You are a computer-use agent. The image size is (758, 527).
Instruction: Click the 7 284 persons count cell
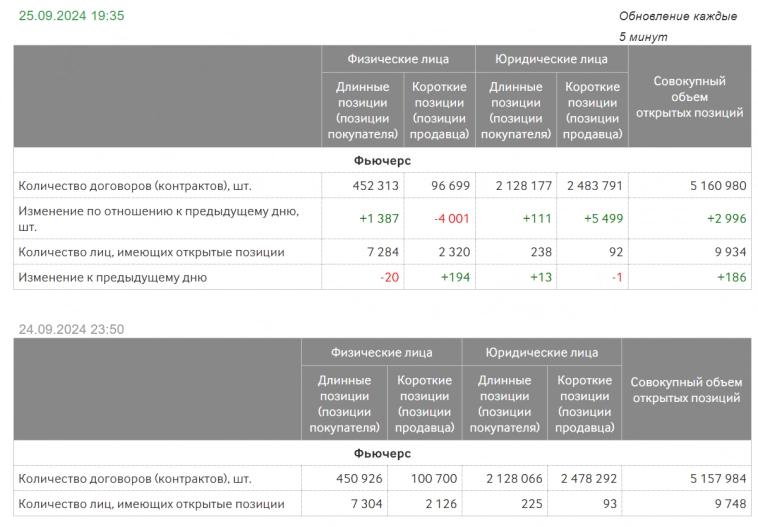tap(383, 252)
